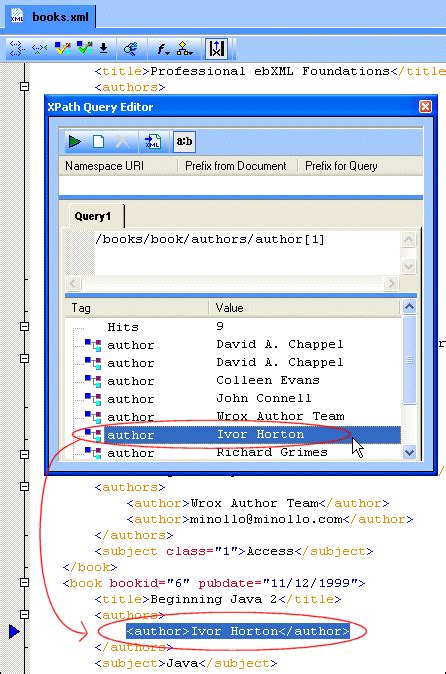The height and width of the screenshot is (674, 446).
Task: Create a new query with the blank page icon
Action: (98, 141)
